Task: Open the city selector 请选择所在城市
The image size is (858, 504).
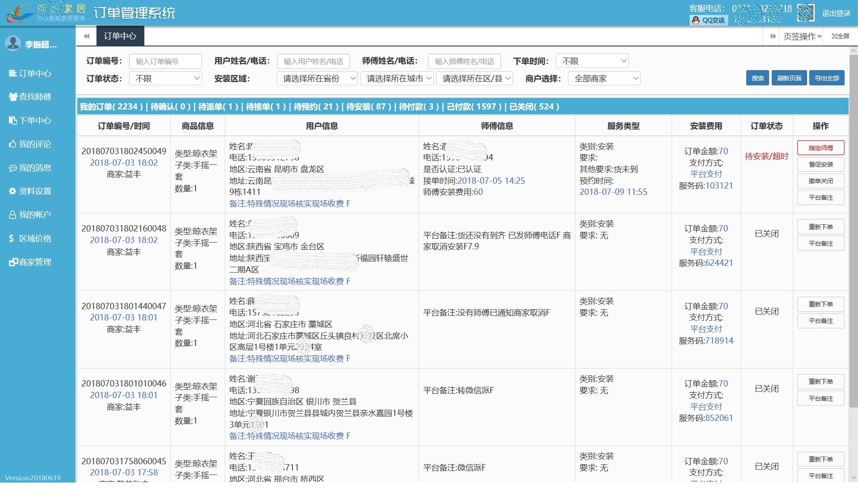Action: click(397, 78)
